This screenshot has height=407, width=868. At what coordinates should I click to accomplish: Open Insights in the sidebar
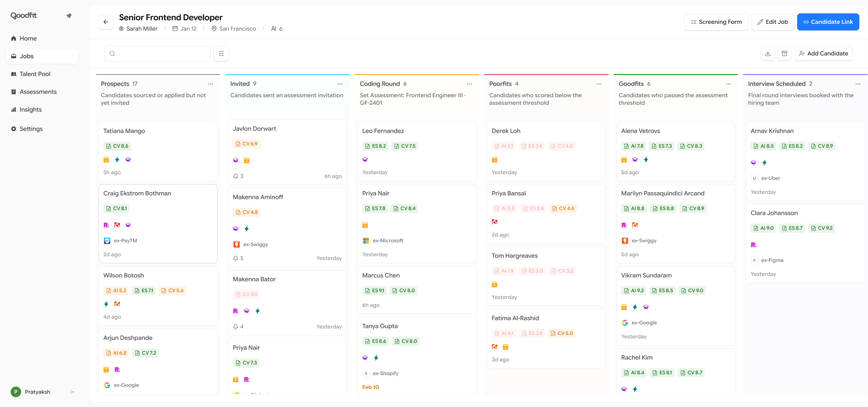pyautogui.click(x=42, y=109)
